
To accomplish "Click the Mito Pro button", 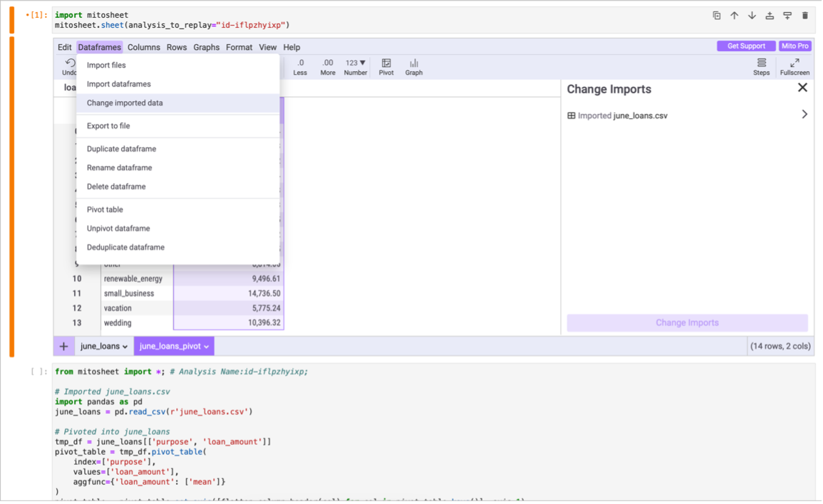I will (794, 46).
